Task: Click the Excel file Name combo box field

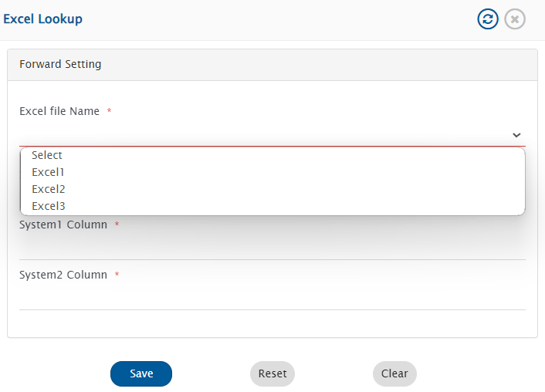Action: [x=262, y=135]
